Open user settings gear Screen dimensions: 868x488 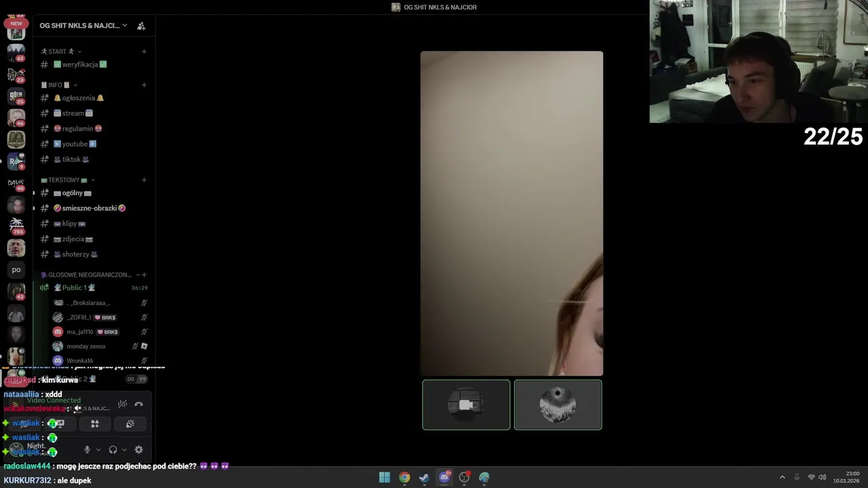pos(138,449)
